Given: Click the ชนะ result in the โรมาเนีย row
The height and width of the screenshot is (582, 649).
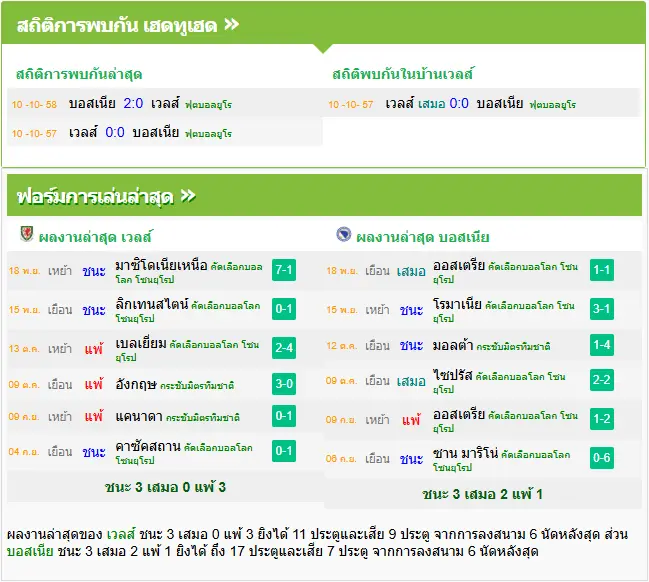Looking at the screenshot, I should coord(411,310).
